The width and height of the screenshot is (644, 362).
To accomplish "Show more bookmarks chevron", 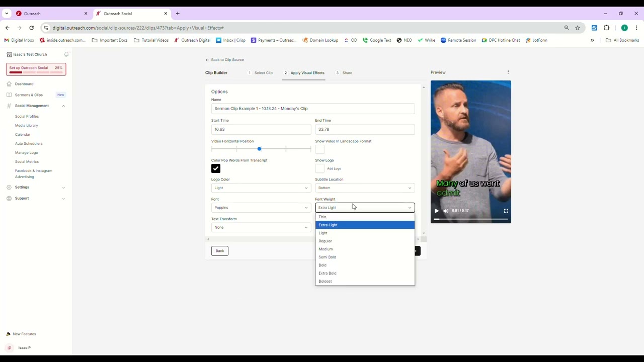I will 592,40.
